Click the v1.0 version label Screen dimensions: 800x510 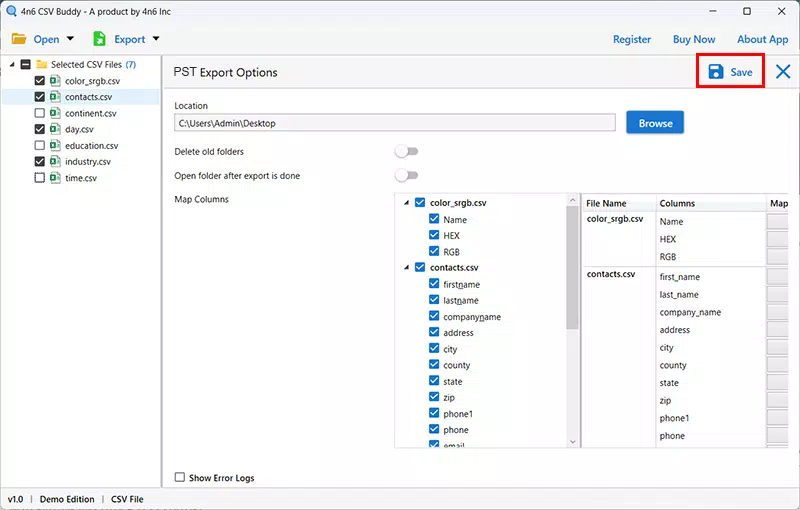point(15,499)
